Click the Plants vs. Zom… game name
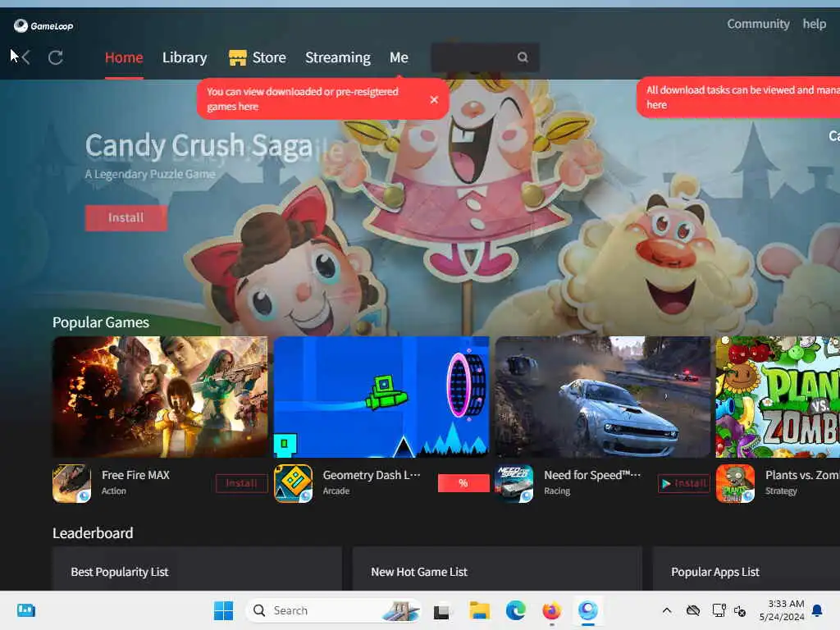 coord(802,475)
